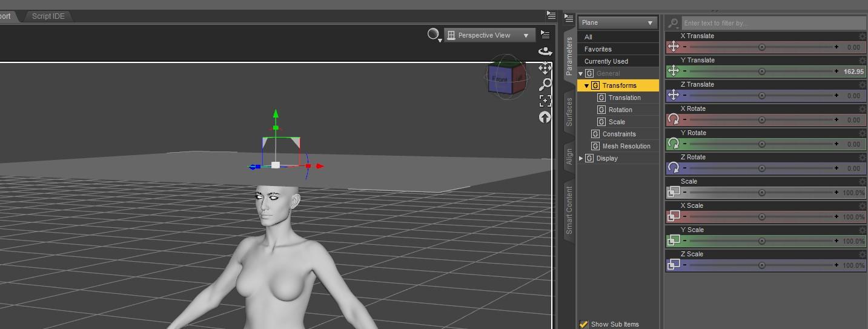Click the Z Scale icon
Viewport: 868px width, 329px height.
[x=673, y=265]
